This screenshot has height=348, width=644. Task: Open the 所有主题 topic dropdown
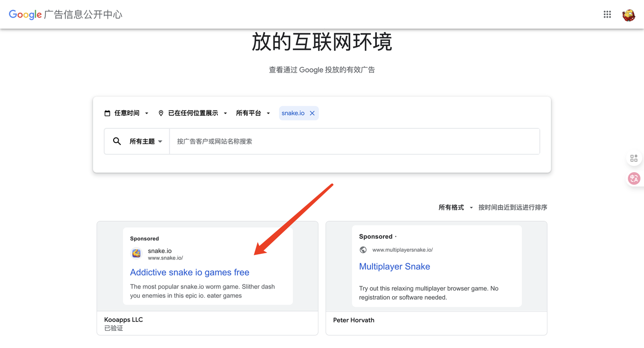point(145,142)
